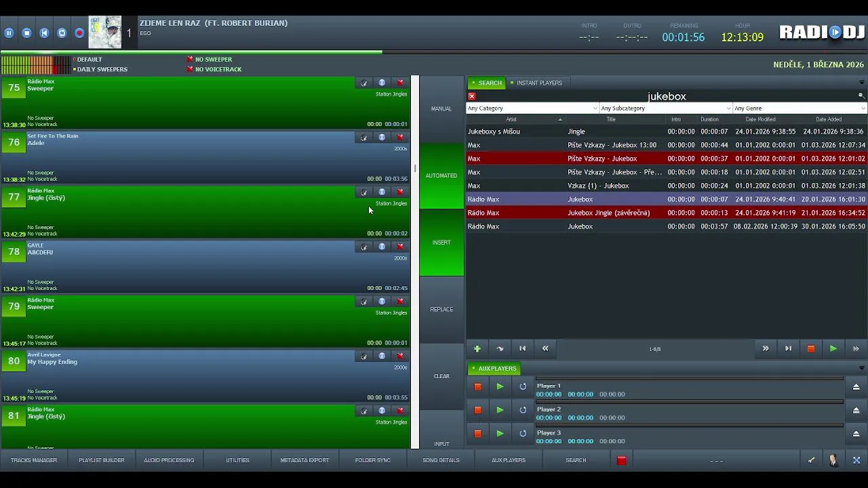Select the AUX PLAYERS tab header
The width and height of the screenshot is (868, 488).
[x=494, y=368]
